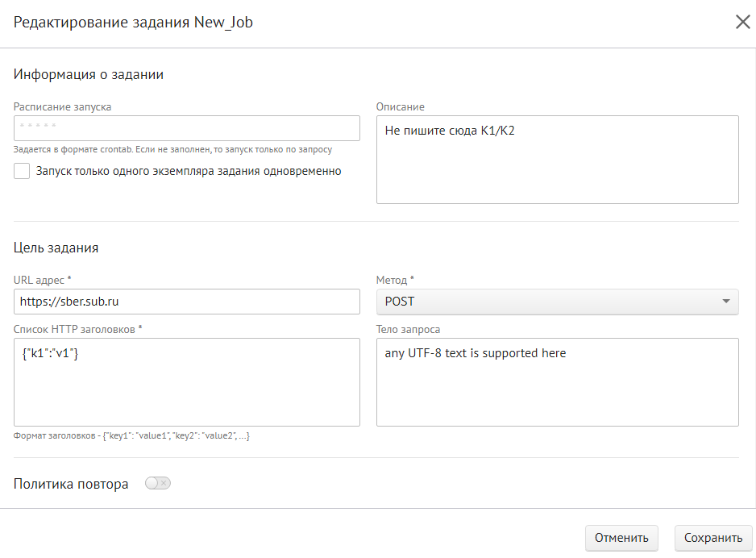Click the dialog title 'Редактирование задания New_Job'
This screenshot has width=756, height=558.
(x=133, y=23)
